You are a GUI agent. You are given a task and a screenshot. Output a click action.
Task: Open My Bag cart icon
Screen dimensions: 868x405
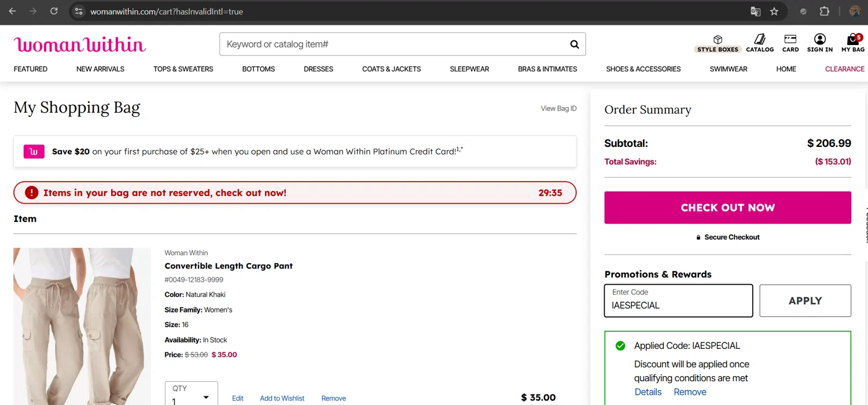(852, 39)
